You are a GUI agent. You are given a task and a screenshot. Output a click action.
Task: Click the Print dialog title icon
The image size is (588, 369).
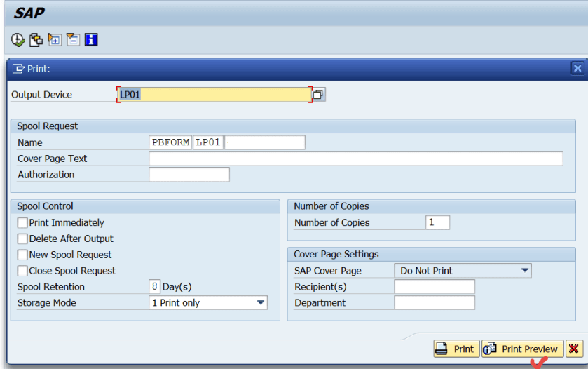coord(18,69)
